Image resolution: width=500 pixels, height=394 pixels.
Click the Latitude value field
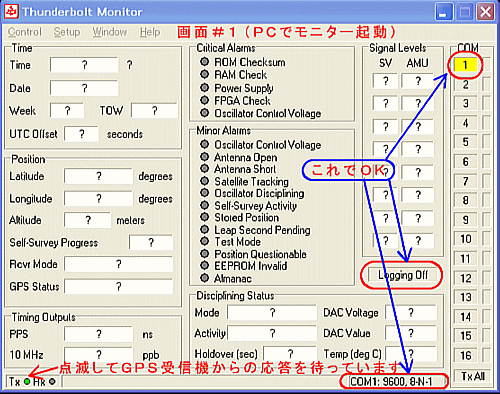pos(99,176)
